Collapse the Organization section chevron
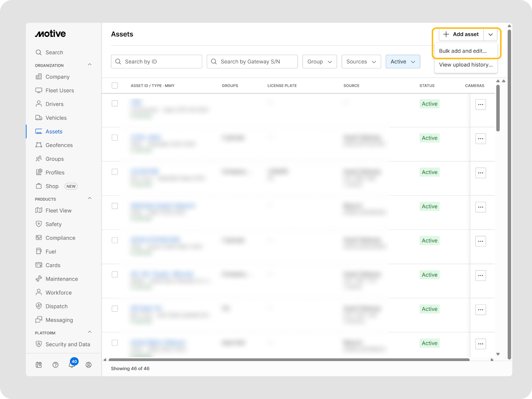This screenshot has width=532, height=399. (x=89, y=65)
